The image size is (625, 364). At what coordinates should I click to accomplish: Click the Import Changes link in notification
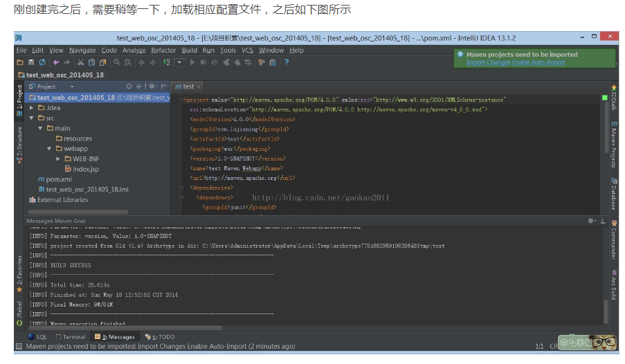pyautogui.click(x=488, y=62)
